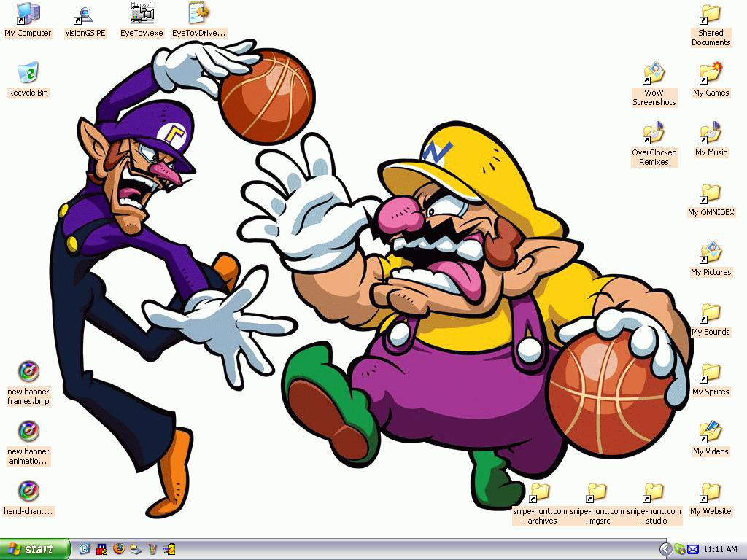Select the My Pictures folder icon
The image size is (747, 560).
point(711,253)
